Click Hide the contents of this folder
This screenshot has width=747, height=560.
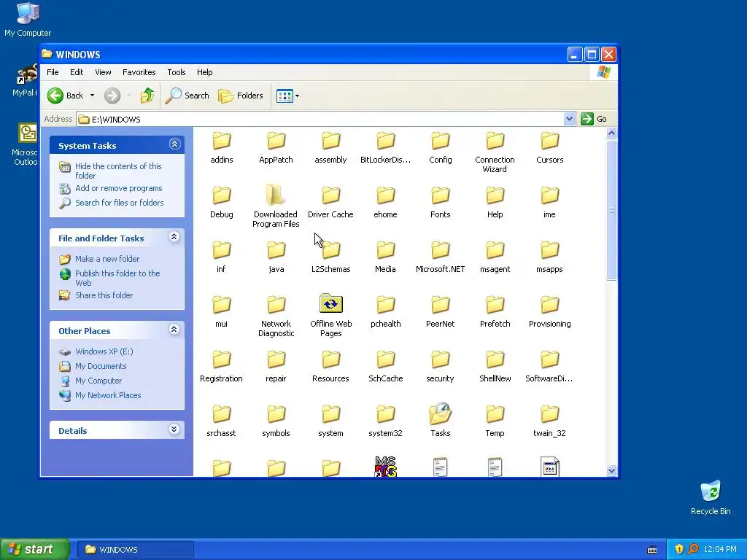tap(118, 171)
